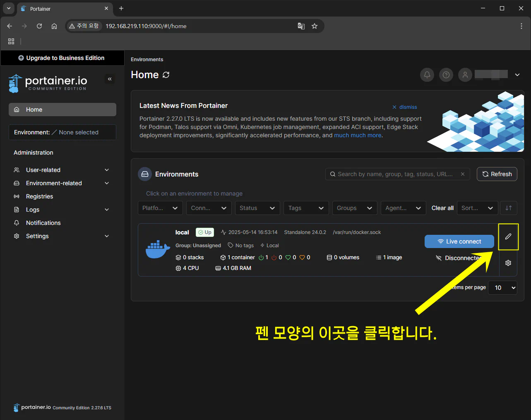
Task: Collapse the sidebar with double chevron icon
Action: (110, 79)
